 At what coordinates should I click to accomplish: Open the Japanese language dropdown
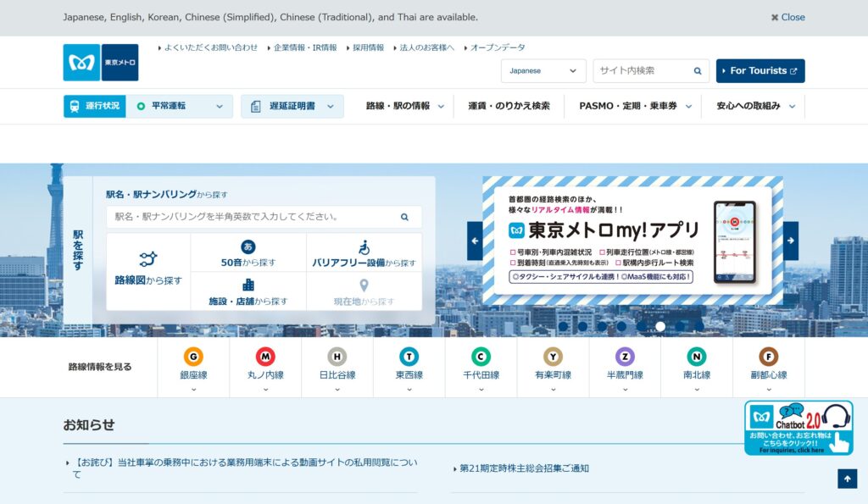point(542,71)
